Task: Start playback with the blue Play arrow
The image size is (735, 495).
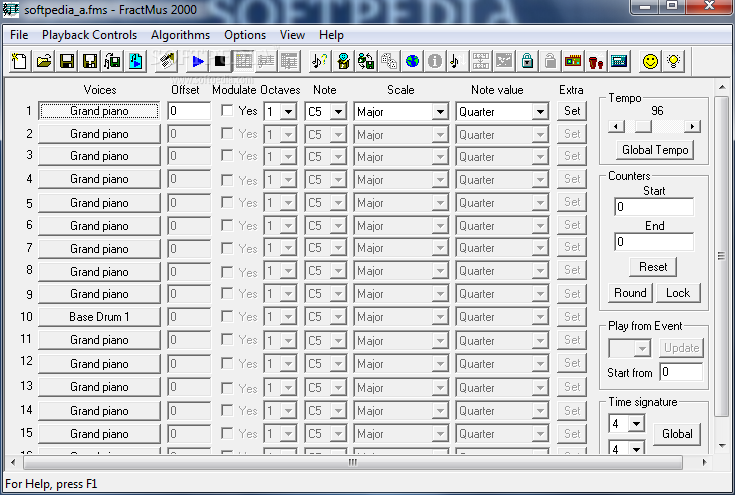Action: point(197,61)
